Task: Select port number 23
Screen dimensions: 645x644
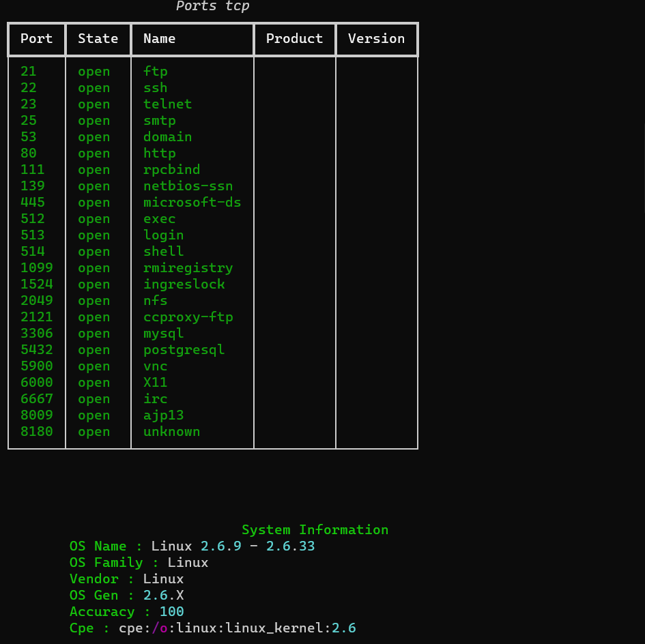Action: coord(29,104)
